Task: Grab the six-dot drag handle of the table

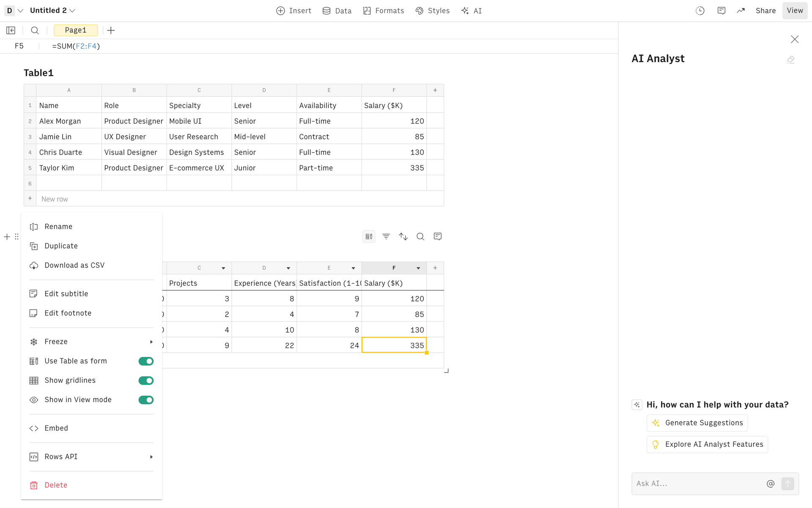Action: tap(16, 237)
